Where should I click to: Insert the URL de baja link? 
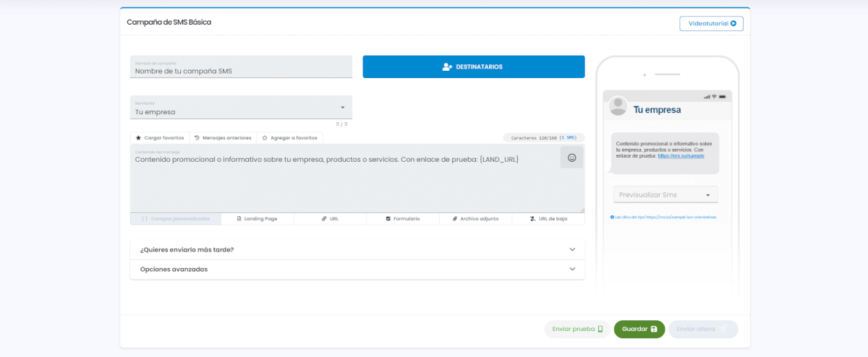[x=548, y=218]
